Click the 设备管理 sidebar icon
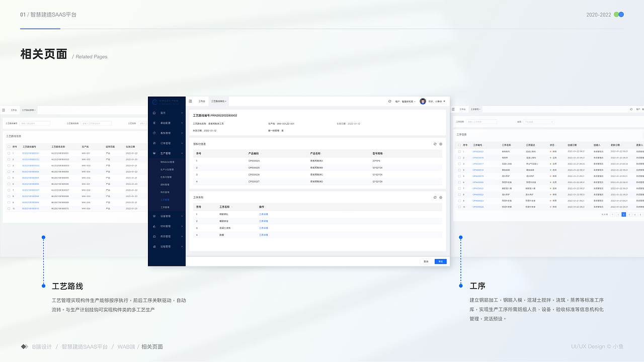The height and width of the screenshot is (362, 644). pos(154,216)
